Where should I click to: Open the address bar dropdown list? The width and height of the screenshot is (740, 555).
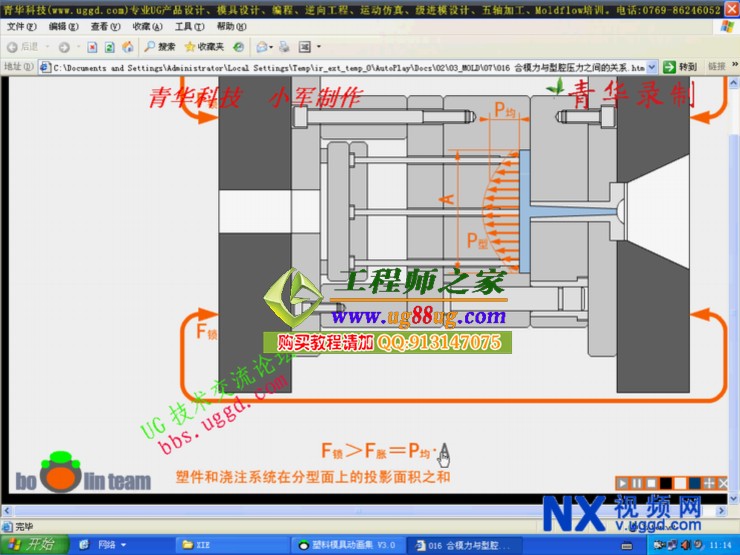(652, 67)
